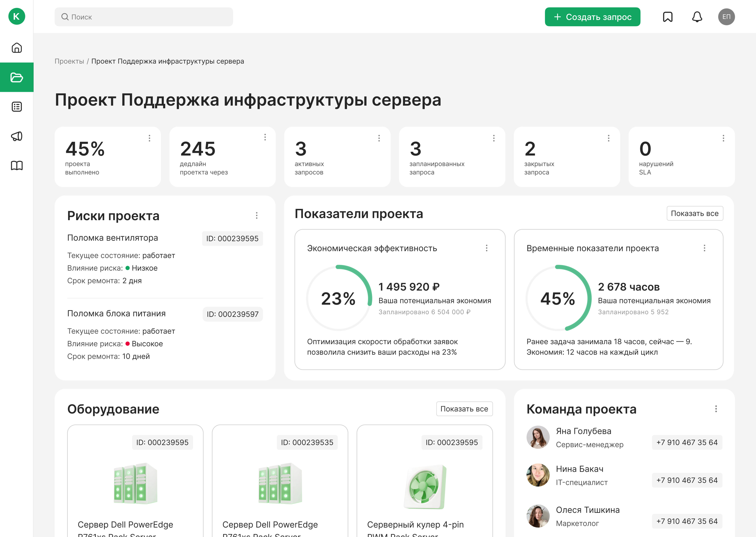Open notifications bell icon
This screenshot has width=756, height=537.
click(697, 17)
